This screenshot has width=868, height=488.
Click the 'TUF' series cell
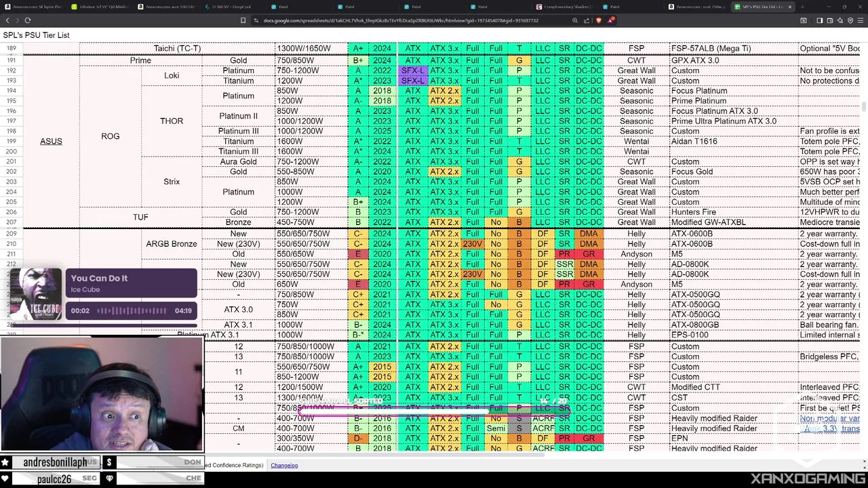[140, 217]
